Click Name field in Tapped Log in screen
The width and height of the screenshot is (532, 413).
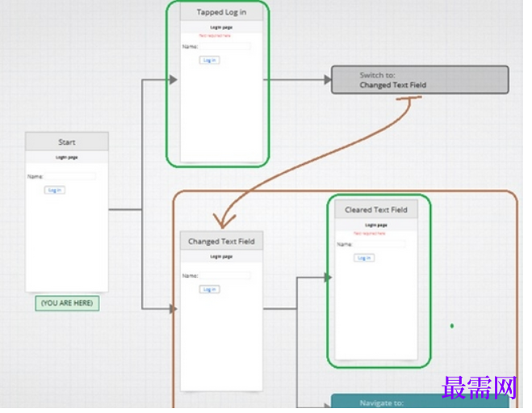click(x=225, y=47)
